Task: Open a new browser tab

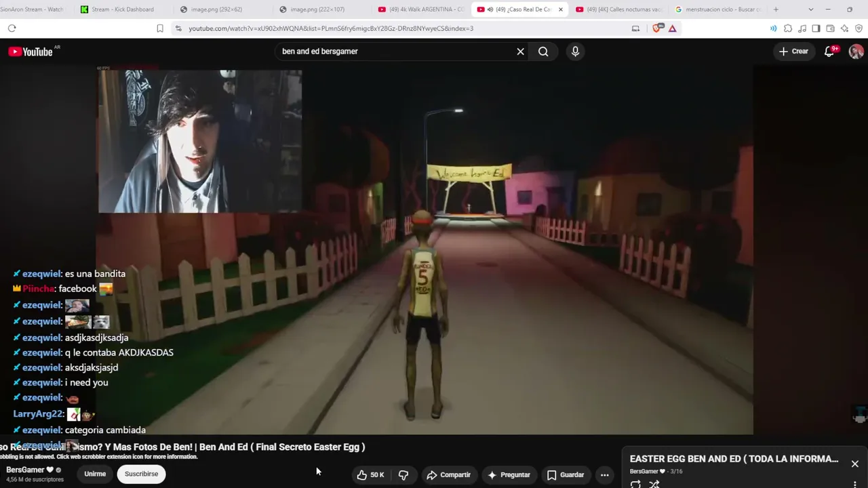Action: (x=776, y=9)
